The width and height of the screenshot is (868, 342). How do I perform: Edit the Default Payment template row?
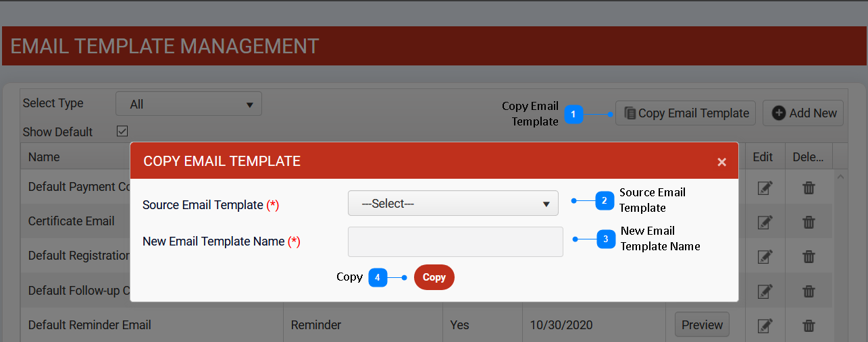[764, 188]
